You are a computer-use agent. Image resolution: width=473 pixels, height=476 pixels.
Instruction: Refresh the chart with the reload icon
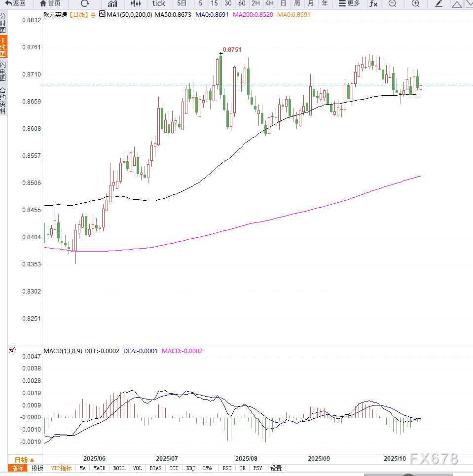pyautogui.click(x=85, y=3)
